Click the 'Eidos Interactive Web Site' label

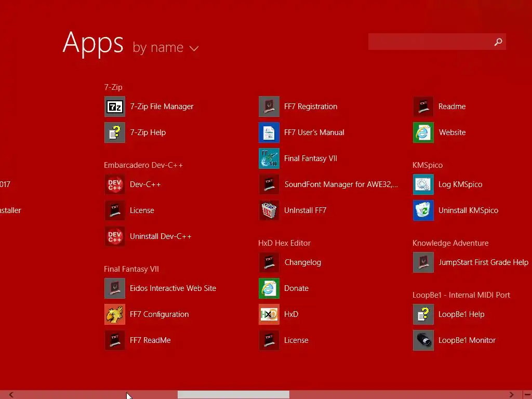click(x=172, y=288)
